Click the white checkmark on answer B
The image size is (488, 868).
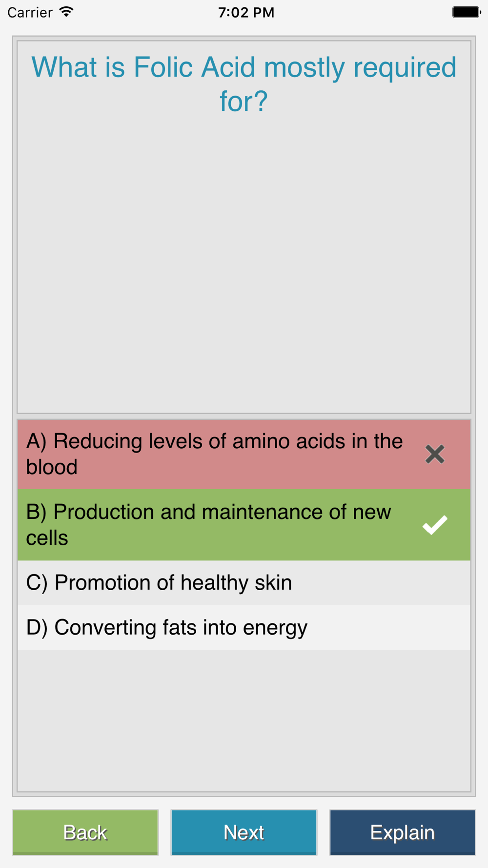tap(434, 525)
